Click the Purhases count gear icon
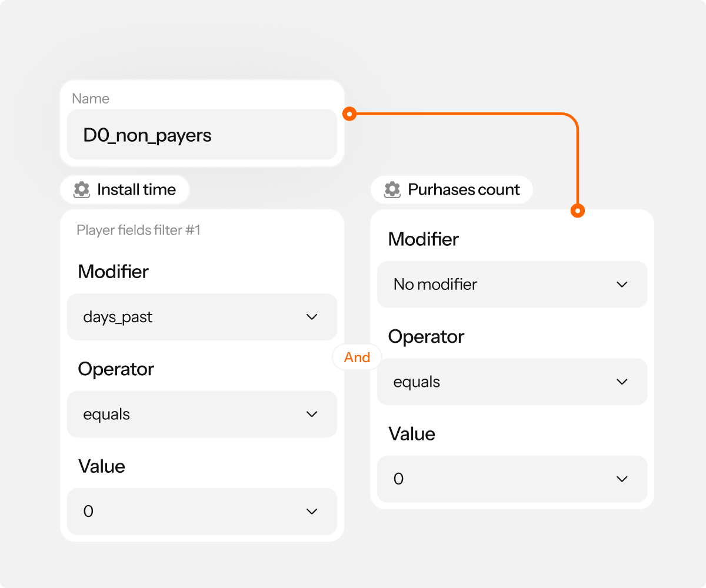 pyautogui.click(x=392, y=189)
